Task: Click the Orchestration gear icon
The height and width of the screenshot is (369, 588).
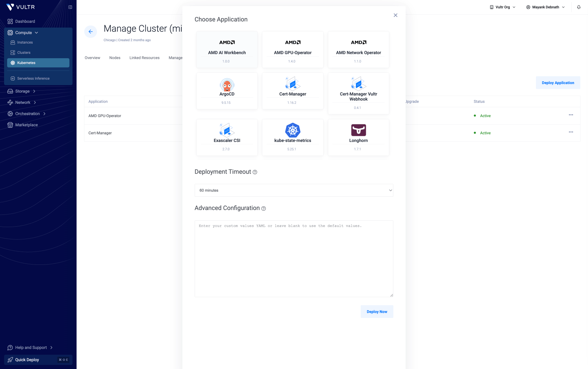Action: [x=10, y=114]
